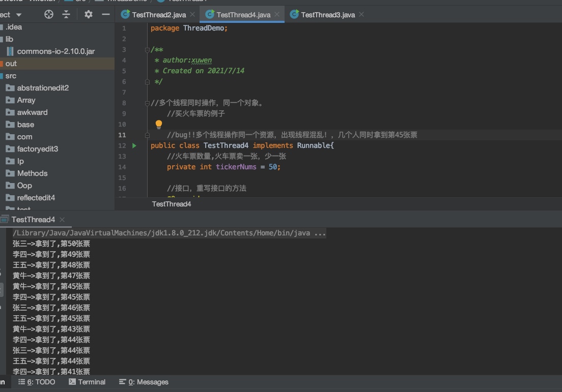Collapse the Javadoc comment fold at line 3
Viewport: 562px width, 392px height.
point(147,50)
